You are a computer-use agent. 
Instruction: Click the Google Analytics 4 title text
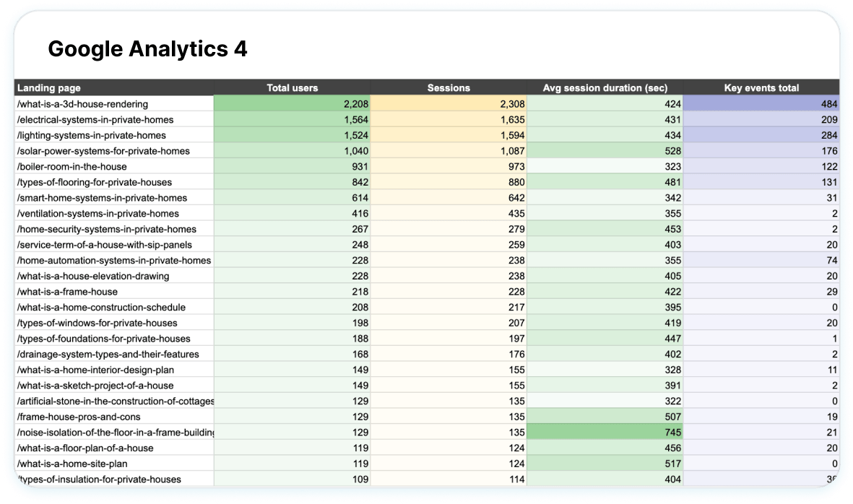click(x=147, y=49)
